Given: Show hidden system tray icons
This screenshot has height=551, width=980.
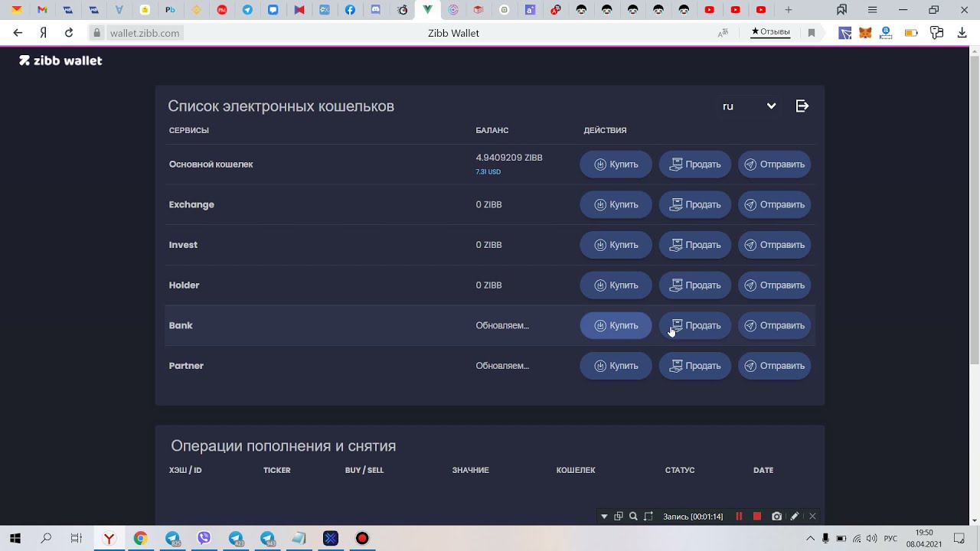Looking at the screenshot, I should [809, 538].
